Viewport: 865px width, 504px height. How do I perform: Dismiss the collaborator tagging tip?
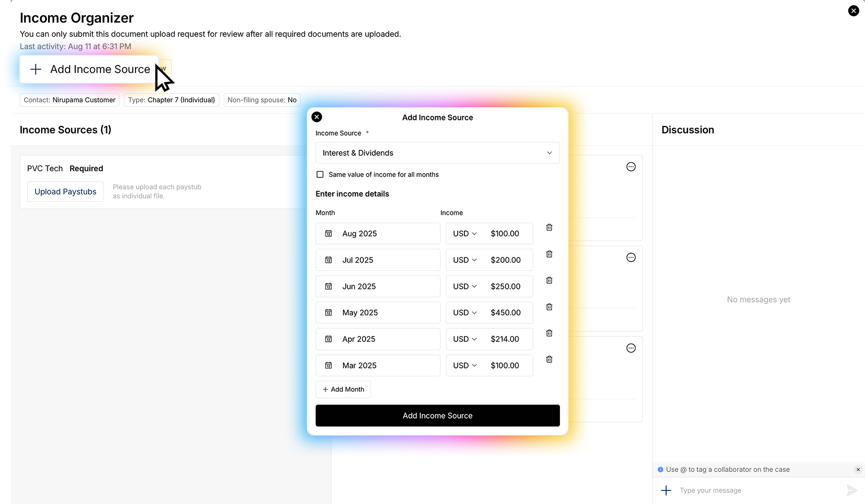click(858, 470)
